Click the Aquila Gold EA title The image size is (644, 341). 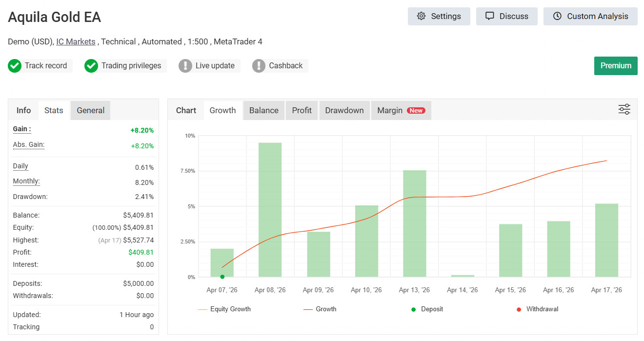point(55,18)
